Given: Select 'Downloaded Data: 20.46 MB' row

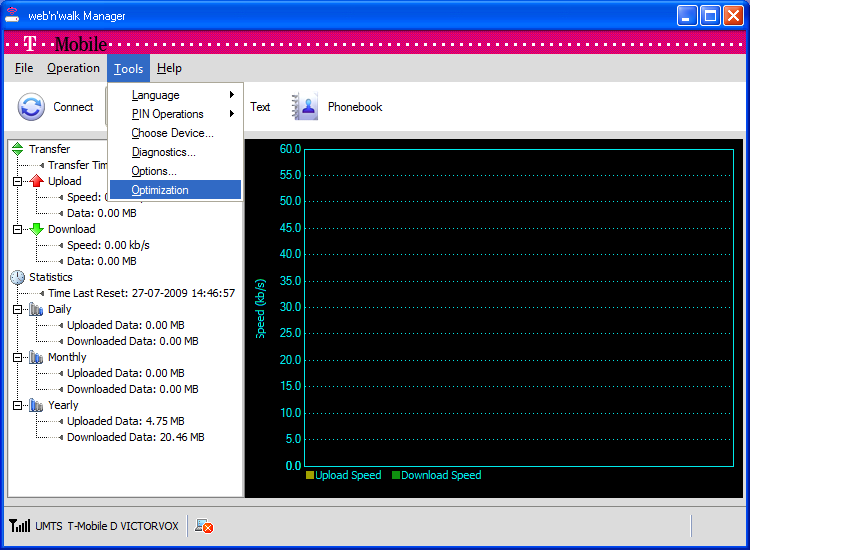Looking at the screenshot, I should click(136, 437).
